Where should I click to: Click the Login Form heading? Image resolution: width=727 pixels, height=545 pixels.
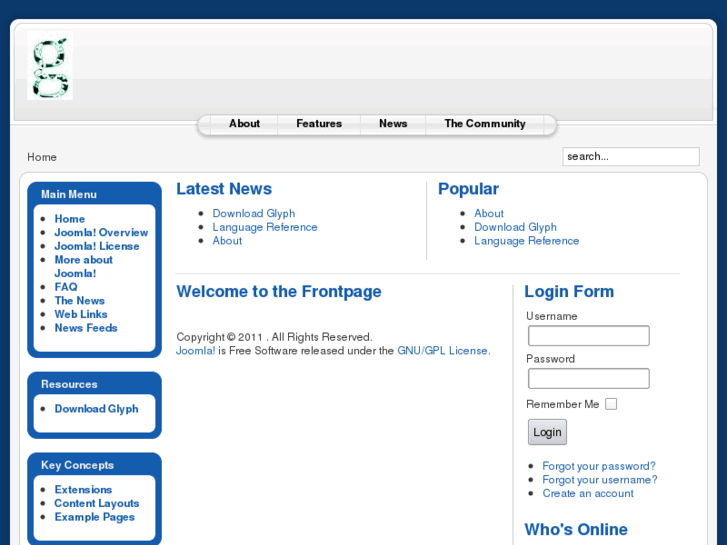tap(569, 291)
